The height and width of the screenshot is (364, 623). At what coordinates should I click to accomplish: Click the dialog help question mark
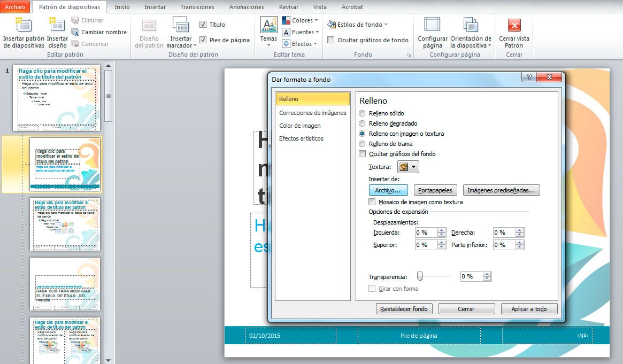coord(529,77)
